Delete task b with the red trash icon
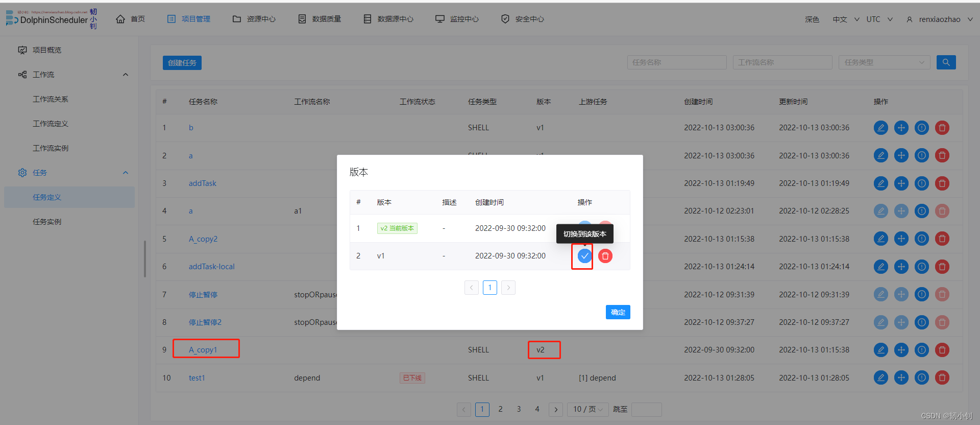 (x=942, y=128)
